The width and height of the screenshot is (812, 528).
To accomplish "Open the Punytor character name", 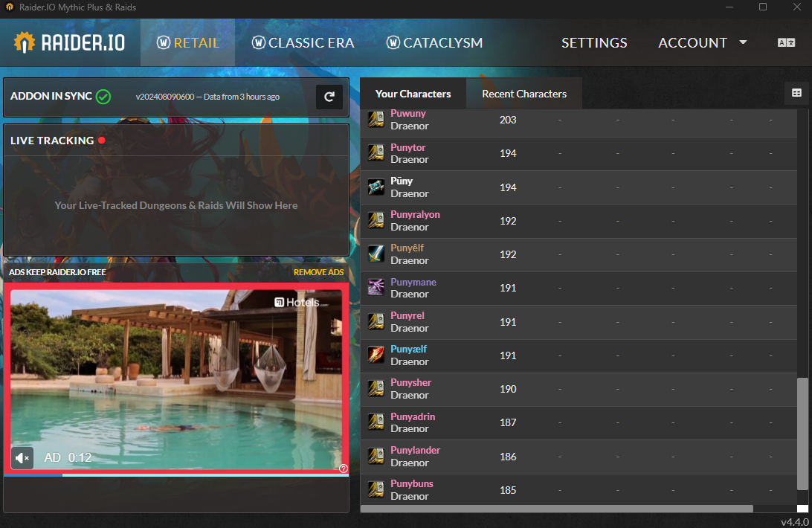I will coord(408,148).
